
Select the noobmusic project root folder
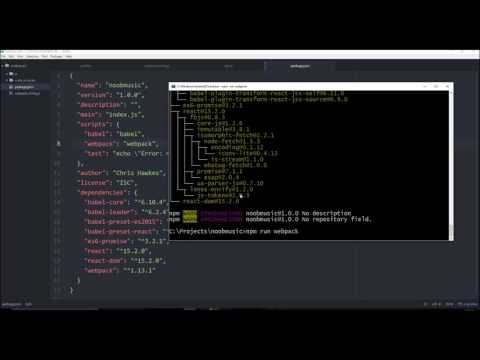[x=18, y=66]
